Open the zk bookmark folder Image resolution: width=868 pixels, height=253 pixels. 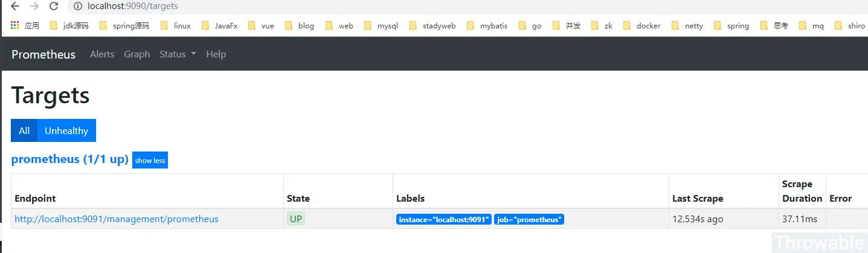pyautogui.click(x=601, y=25)
